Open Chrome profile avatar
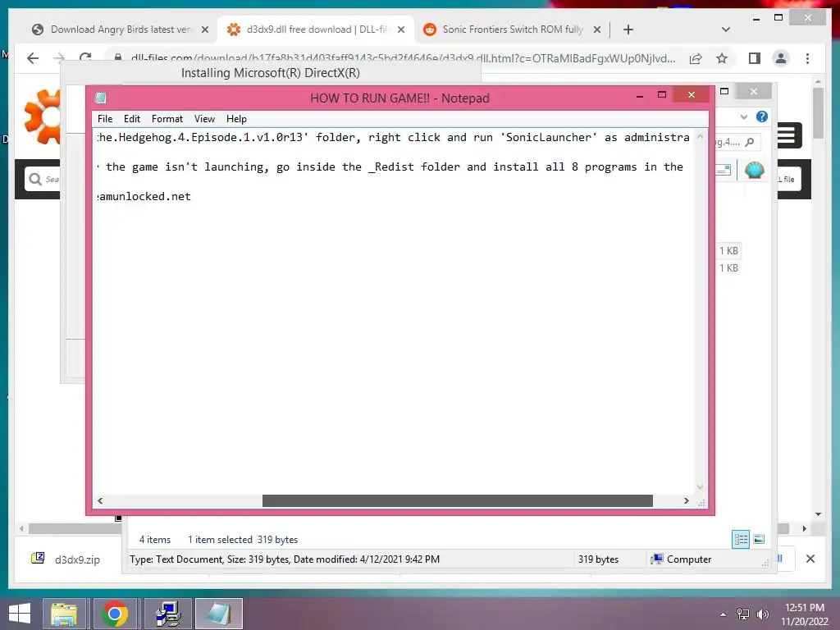 pos(781,58)
